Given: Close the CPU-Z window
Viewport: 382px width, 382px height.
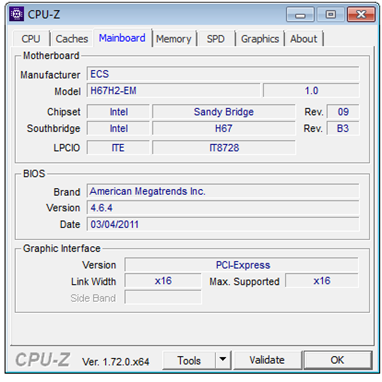Looking at the screenshot, I should pos(361,15).
